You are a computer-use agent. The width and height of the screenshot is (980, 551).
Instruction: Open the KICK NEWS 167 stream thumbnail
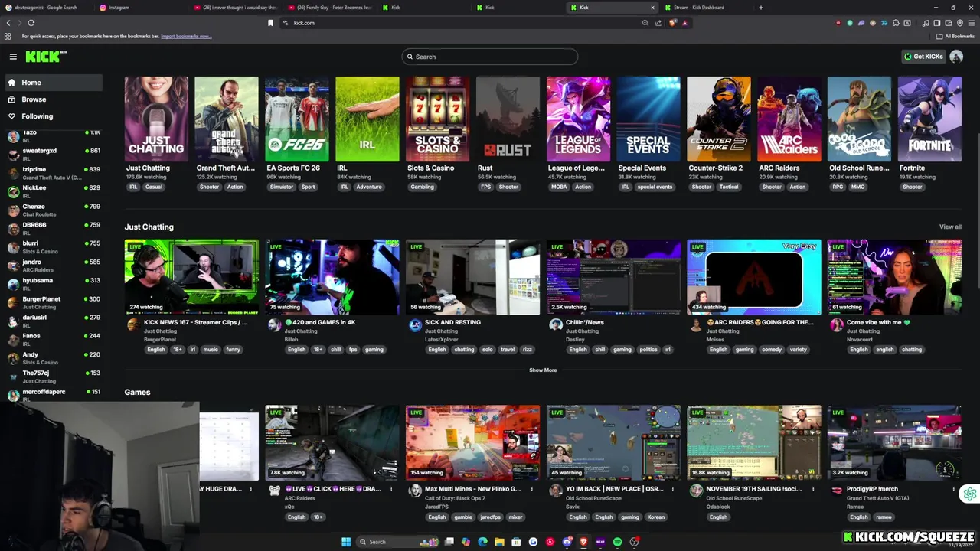pos(191,277)
